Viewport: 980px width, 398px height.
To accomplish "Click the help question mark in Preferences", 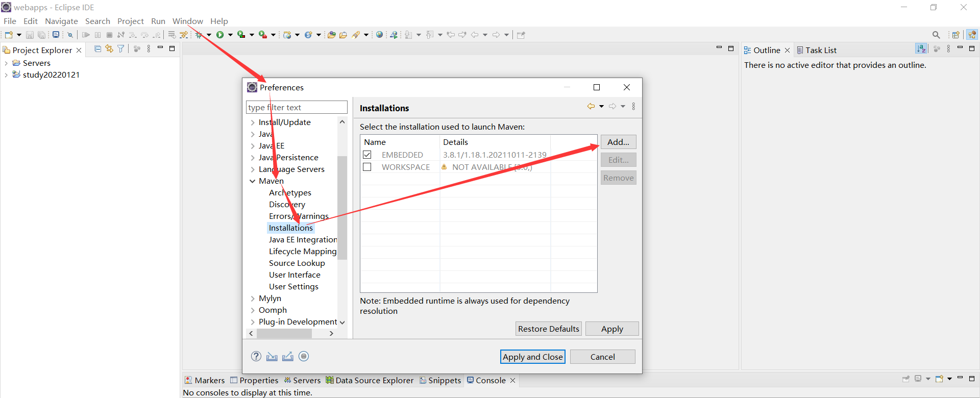I will 256,356.
